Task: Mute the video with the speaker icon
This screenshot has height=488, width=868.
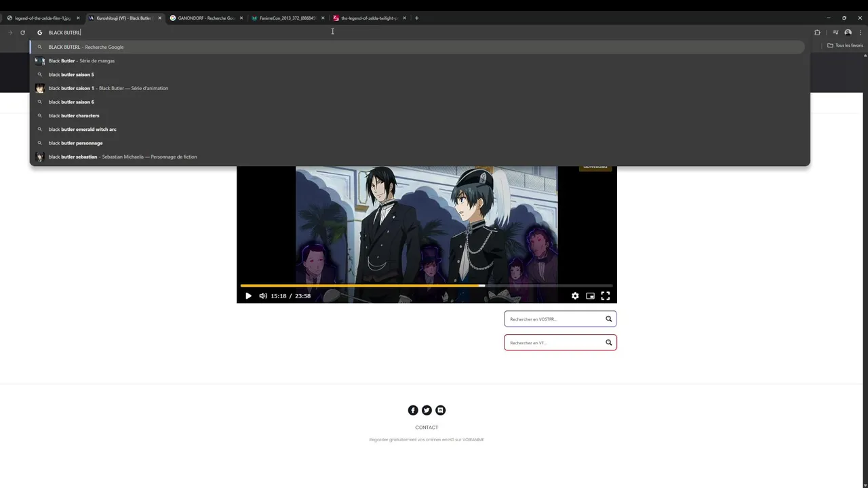Action: (x=263, y=296)
